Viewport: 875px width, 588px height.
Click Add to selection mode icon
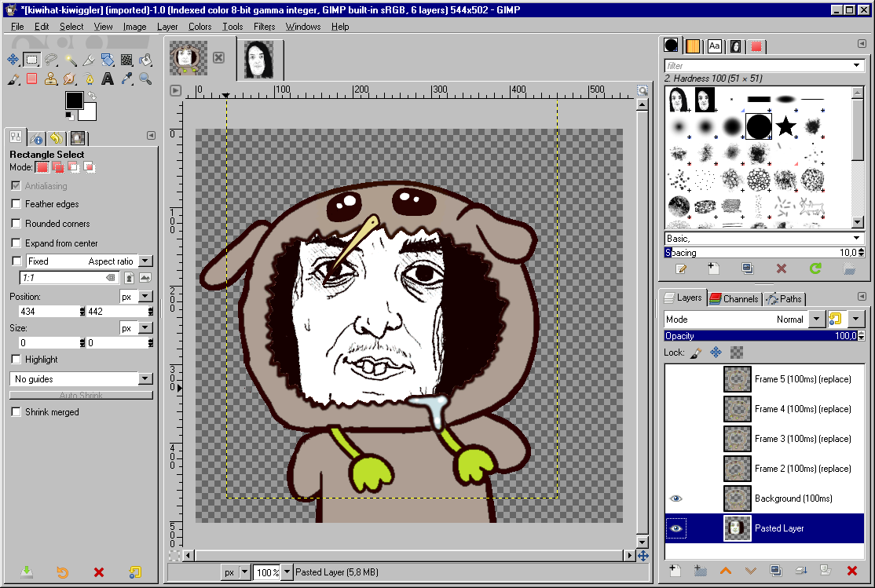[x=58, y=166]
